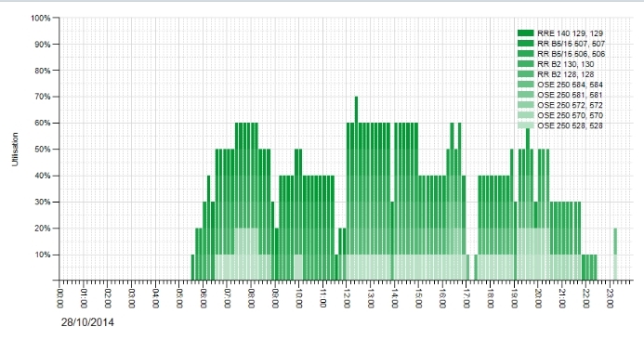This screenshot has width=644, height=340.
Task: Click the 20% y-axis label
Action: coord(43,229)
